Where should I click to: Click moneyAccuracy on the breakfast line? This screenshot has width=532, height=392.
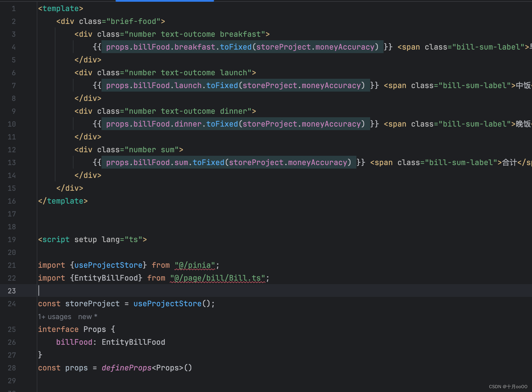[x=345, y=47]
